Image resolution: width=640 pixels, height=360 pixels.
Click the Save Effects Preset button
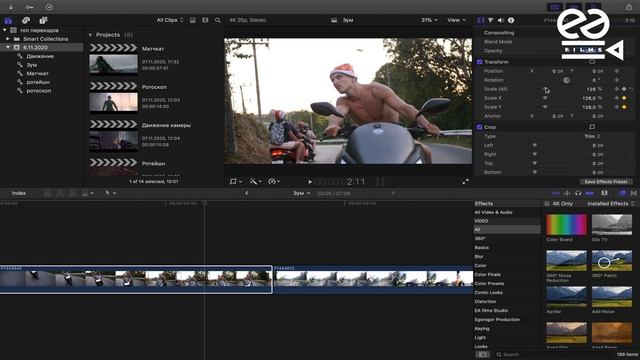pyautogui.click(x=606, y=182)
